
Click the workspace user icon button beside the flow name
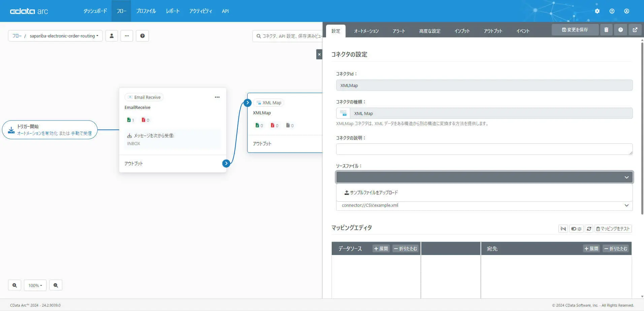(111, 36)
